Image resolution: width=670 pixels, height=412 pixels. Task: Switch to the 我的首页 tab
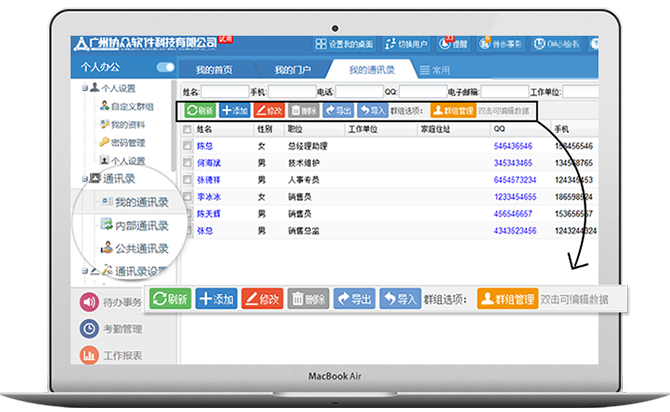(x=215, y=70)
